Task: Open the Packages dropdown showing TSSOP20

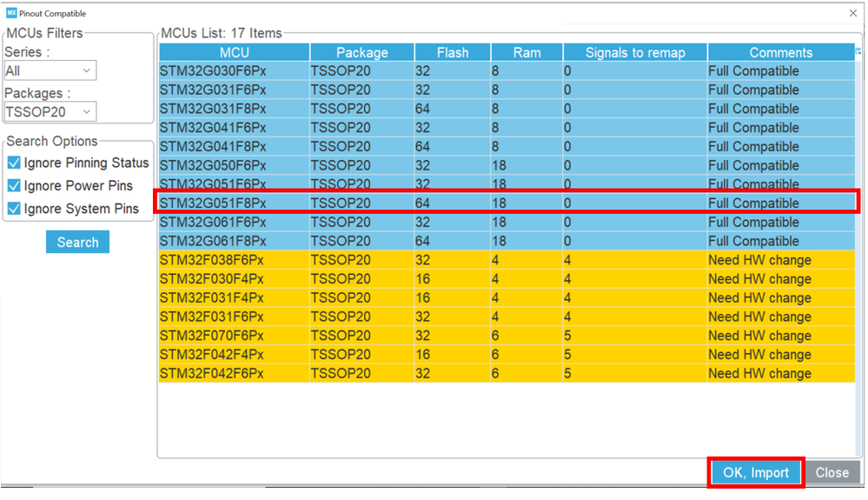Action: pos(50,112)
